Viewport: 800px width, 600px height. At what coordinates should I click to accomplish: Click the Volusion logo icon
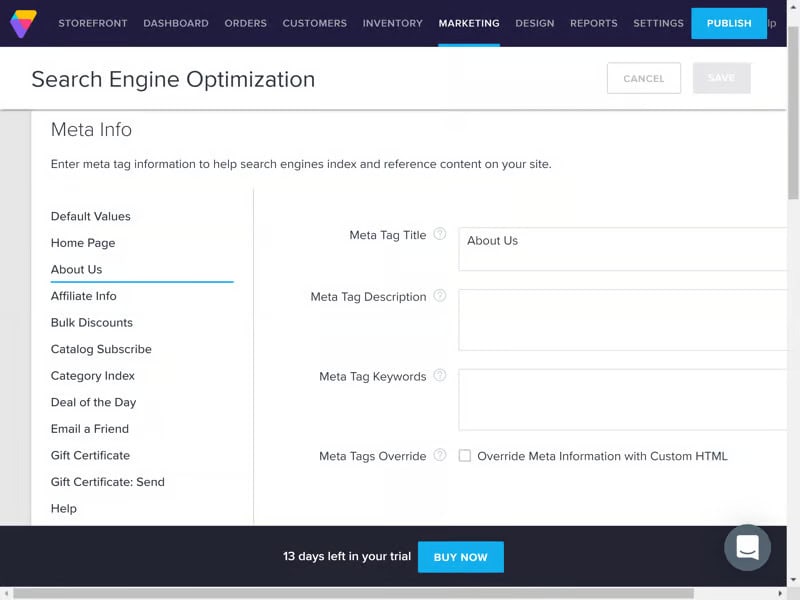pos(23,23)
